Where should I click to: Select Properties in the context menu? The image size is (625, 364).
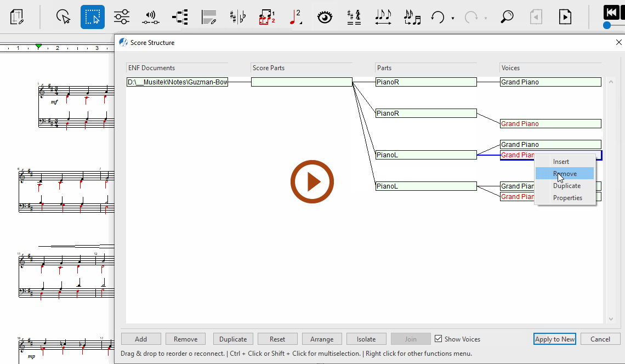(x=567, y=198)
